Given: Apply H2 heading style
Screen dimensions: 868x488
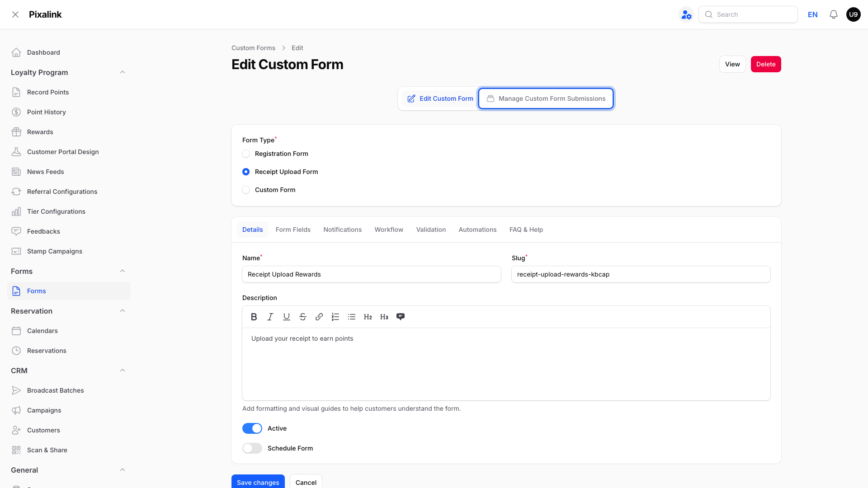Looking at the screenshot, I should click(x=368, y=317).
